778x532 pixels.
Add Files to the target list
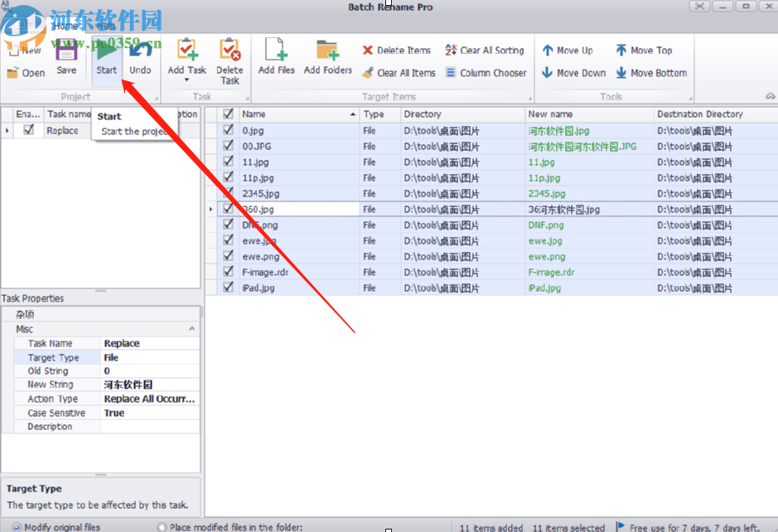(277, 56)
